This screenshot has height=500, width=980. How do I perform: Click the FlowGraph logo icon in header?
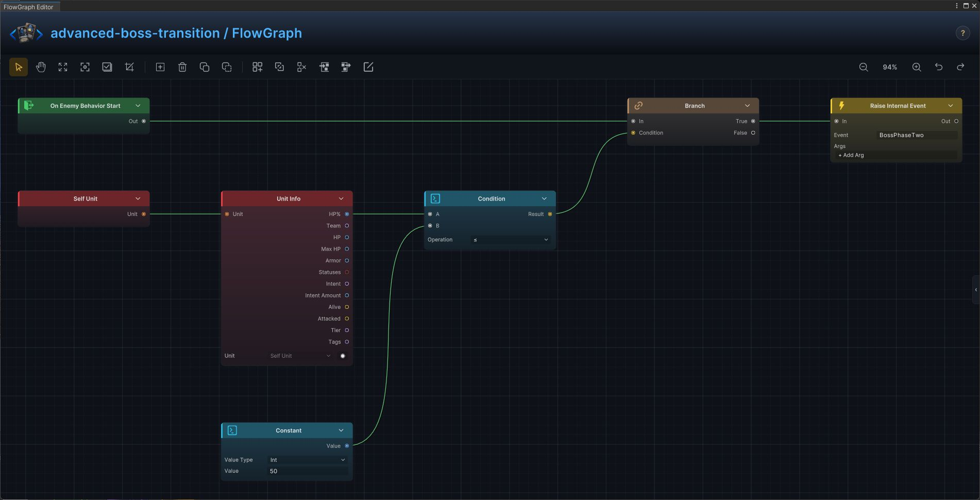[x=26, y=33]
